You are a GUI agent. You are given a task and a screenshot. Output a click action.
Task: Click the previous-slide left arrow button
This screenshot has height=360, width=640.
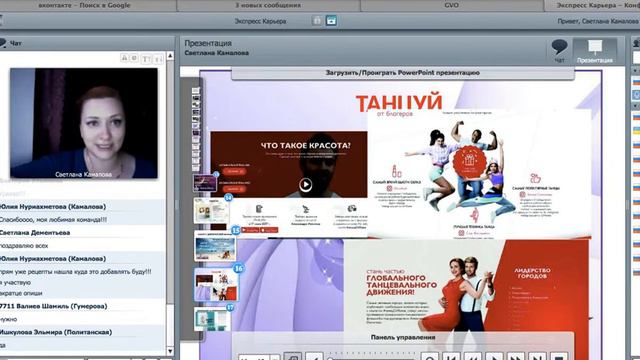(314, 357)
